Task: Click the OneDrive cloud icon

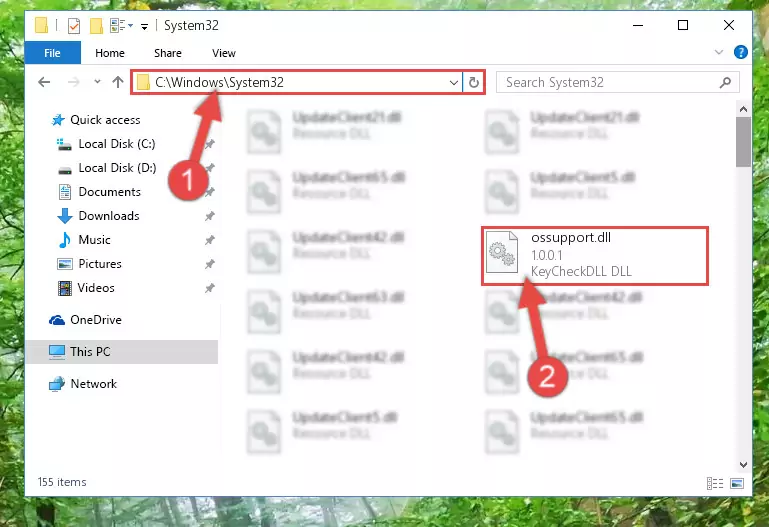Action: [x=57, y=320]
